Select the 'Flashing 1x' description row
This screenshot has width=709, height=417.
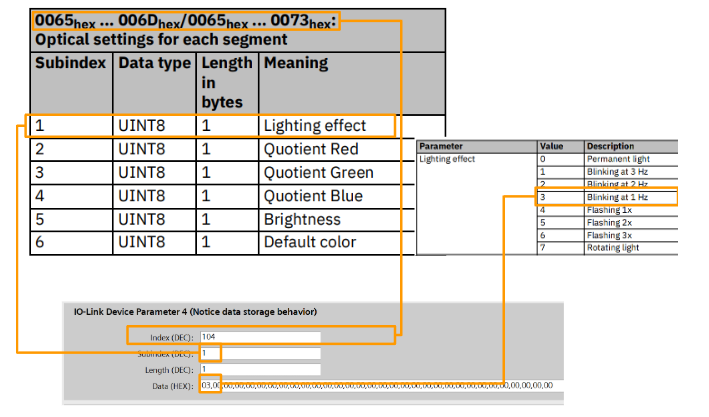pyautogui.click(x=611, y=211)
